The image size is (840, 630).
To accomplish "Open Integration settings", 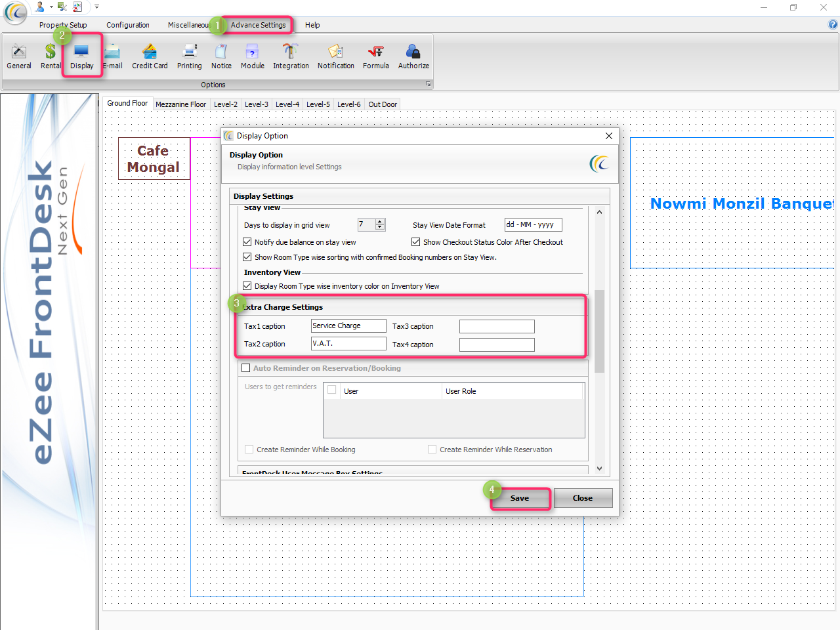I will click(x=291, y=56).
